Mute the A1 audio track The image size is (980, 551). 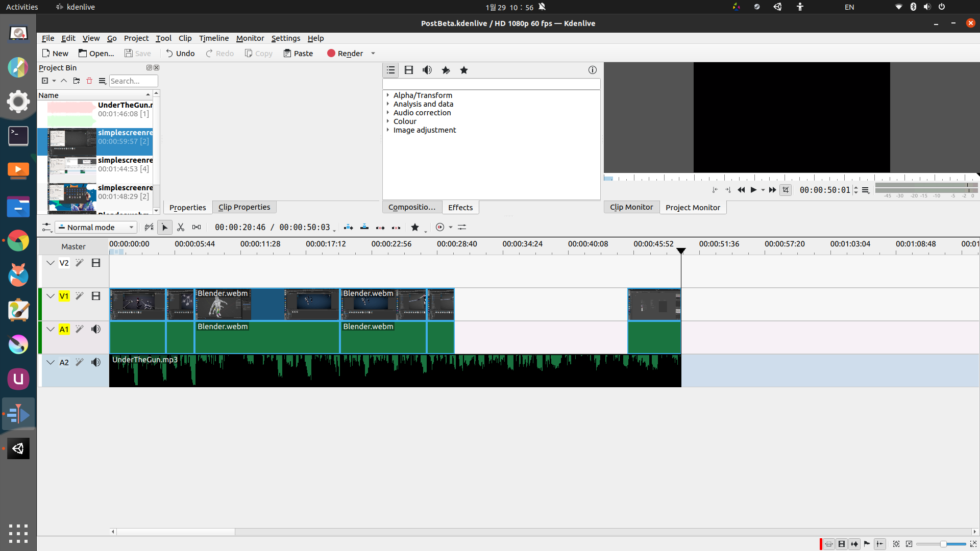click(96, 329)
